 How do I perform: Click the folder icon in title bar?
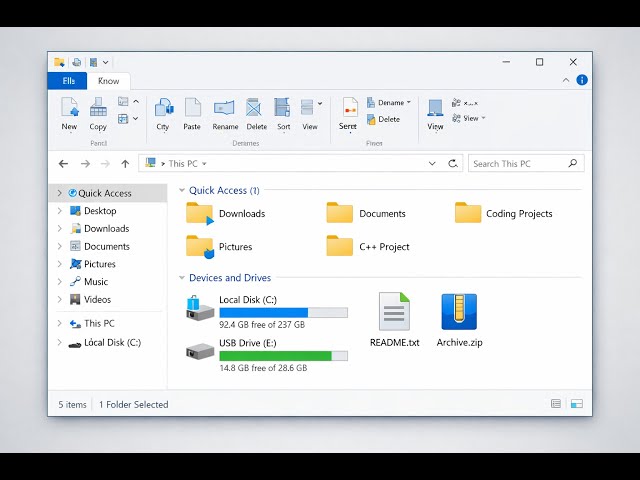(x=59, y=62)
